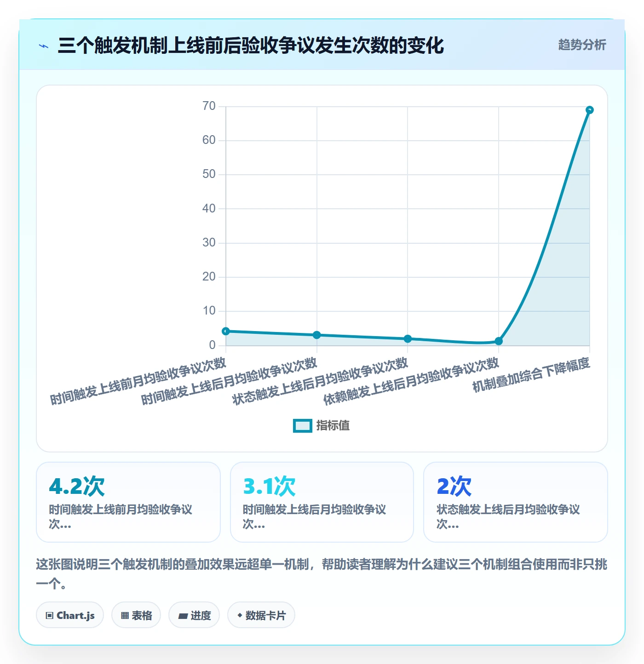The image size is (644, 664).
Task: Open the 3.1次 data card
Action: click(x=322, y=502)
